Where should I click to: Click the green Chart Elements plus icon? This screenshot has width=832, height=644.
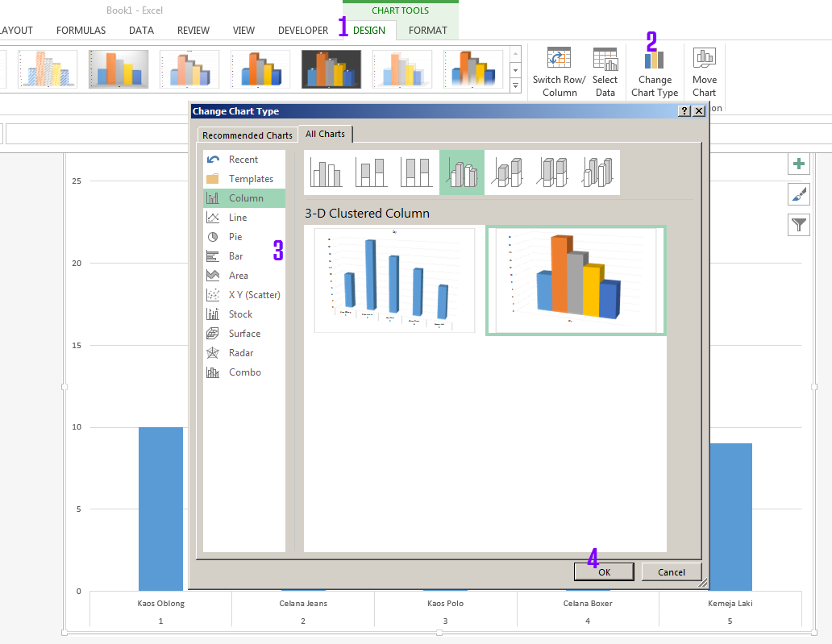click(x=798, y=164)
